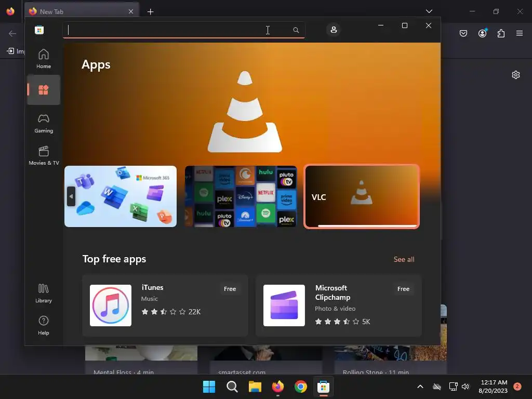Show hidden system tray icons
The image size is (532, 399).
420,387
